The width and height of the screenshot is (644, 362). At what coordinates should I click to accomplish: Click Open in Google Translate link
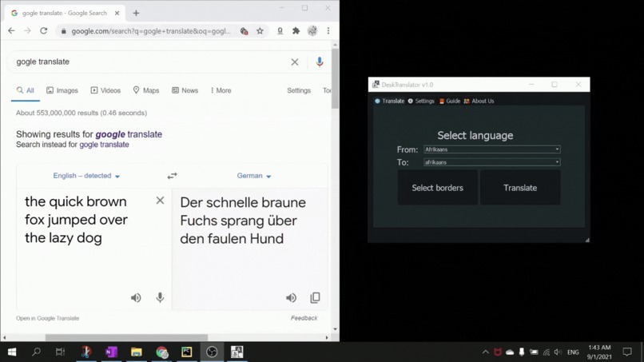pyautogui.click(x=48, y=318)
